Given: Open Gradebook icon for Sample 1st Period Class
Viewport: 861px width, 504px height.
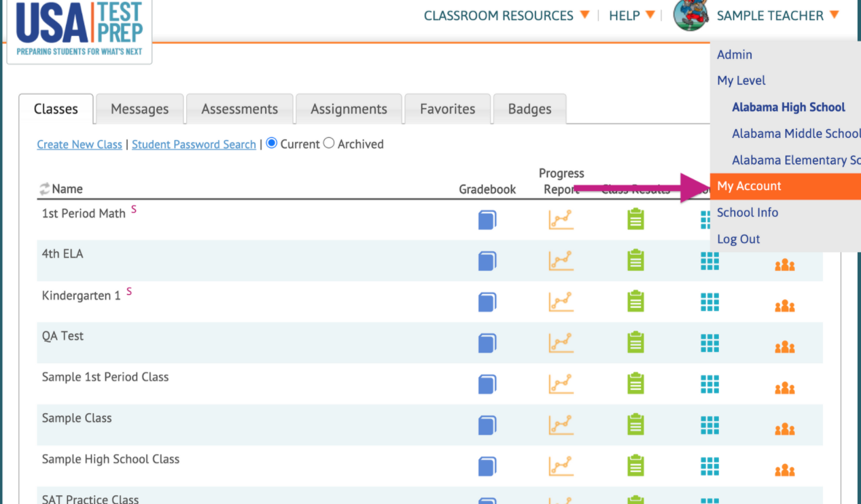Looking at the screenshot, I should 487,384.
